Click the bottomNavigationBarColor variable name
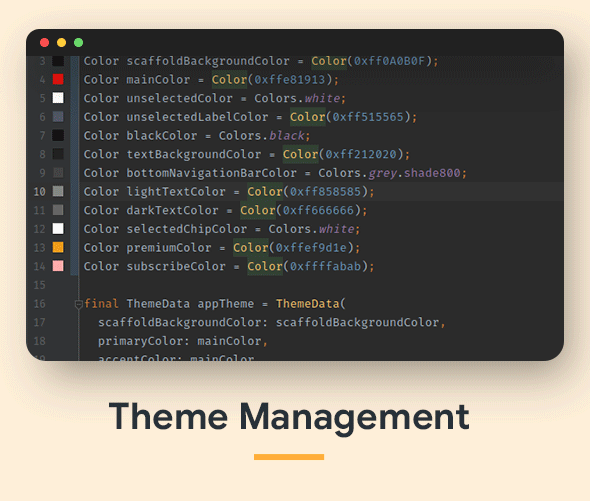 tap(211, 173)
